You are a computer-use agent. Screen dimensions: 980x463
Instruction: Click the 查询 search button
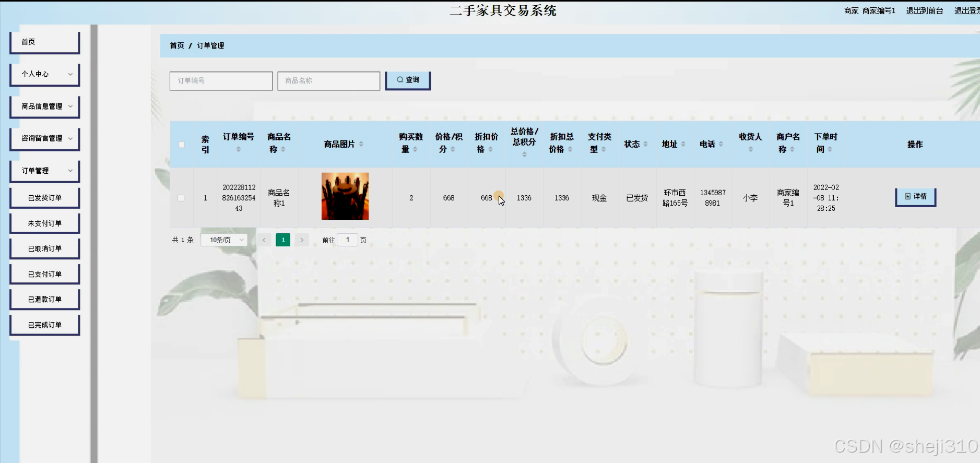coord(408,80)
